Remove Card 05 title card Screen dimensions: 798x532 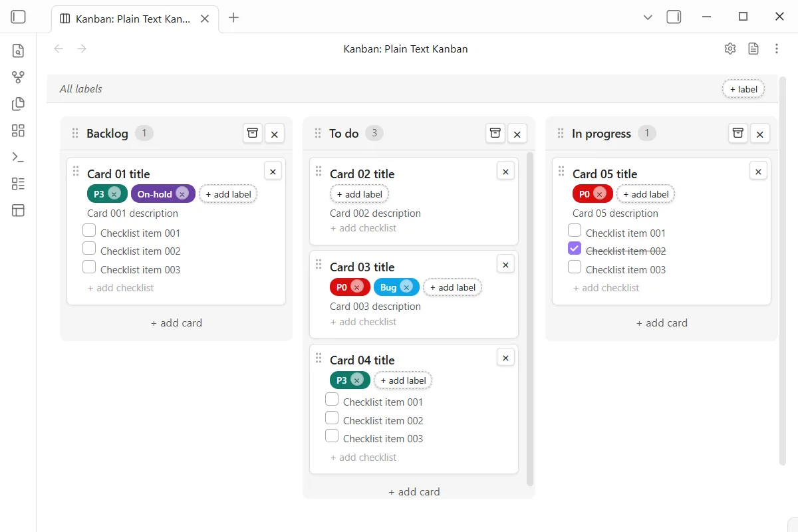tap(758, 171)
